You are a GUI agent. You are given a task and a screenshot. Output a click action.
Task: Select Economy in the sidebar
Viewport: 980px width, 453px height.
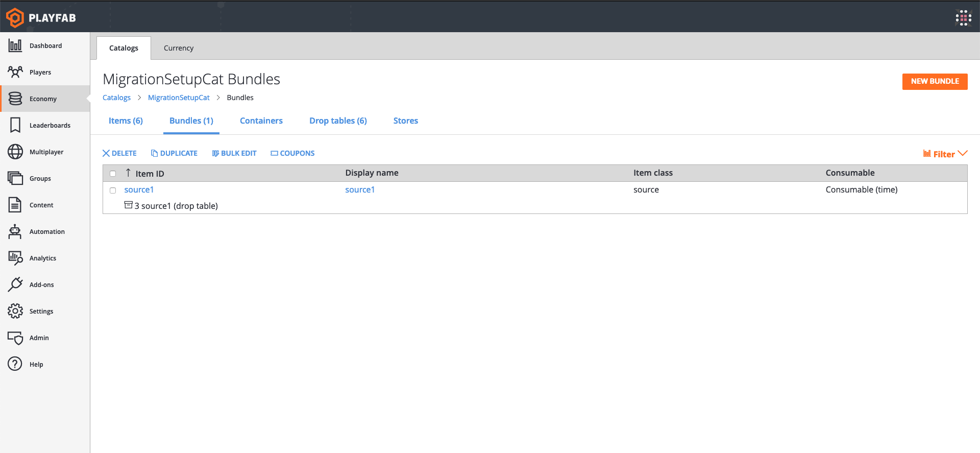(45, 99)
